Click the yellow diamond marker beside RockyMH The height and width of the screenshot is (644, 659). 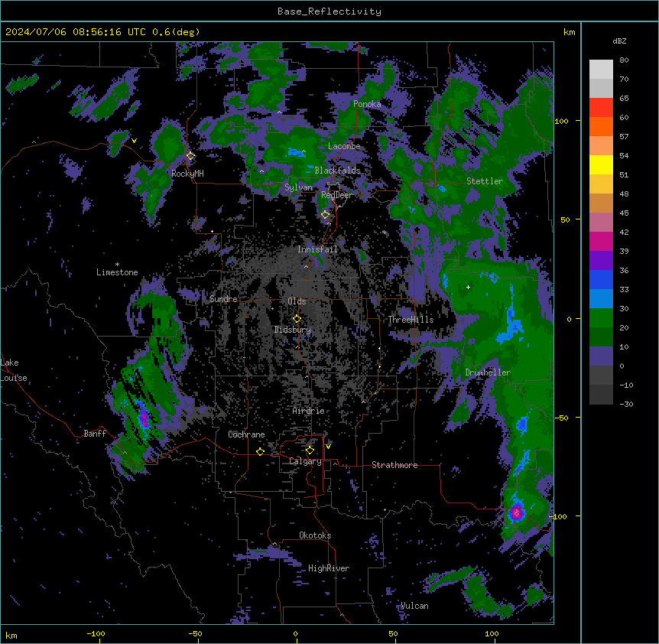click(x=190, y=156)
